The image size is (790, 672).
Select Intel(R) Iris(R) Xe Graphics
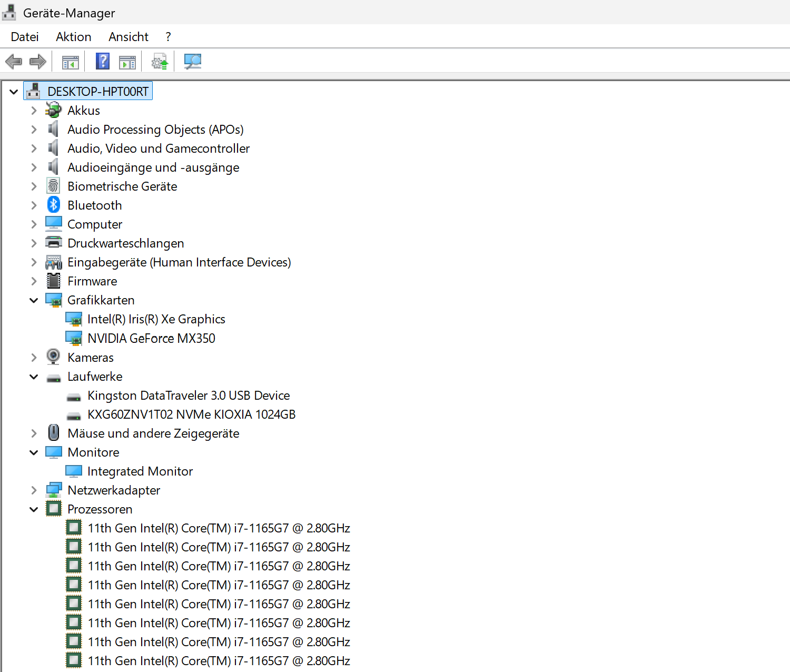pos(156,319)
